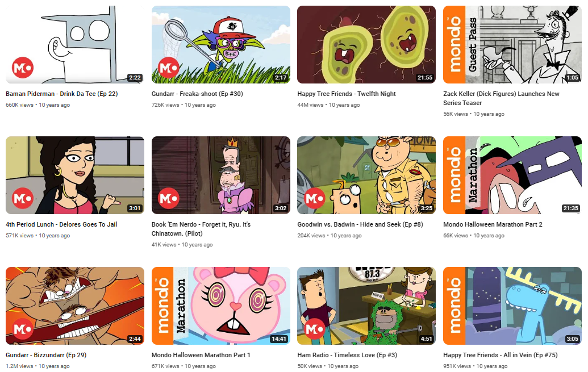This screenshot has height=372, width=588.
Task: Open the Gundarr Bizzundarr Ep 29 thumbnail
Action: pos(75,306)
